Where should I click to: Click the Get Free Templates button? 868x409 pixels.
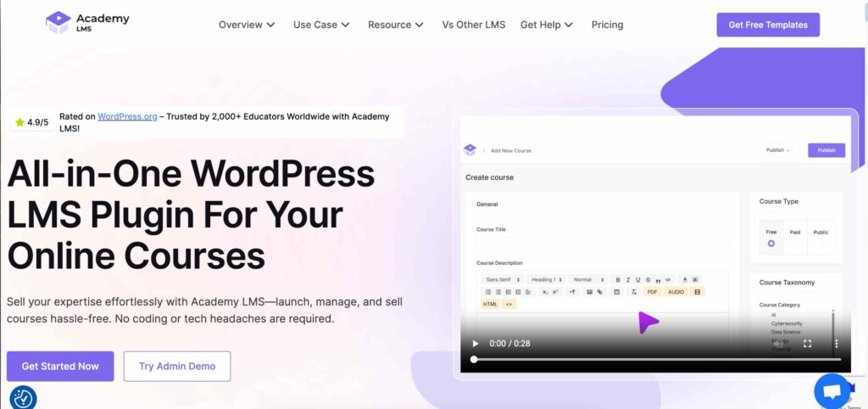coord(768,25)
